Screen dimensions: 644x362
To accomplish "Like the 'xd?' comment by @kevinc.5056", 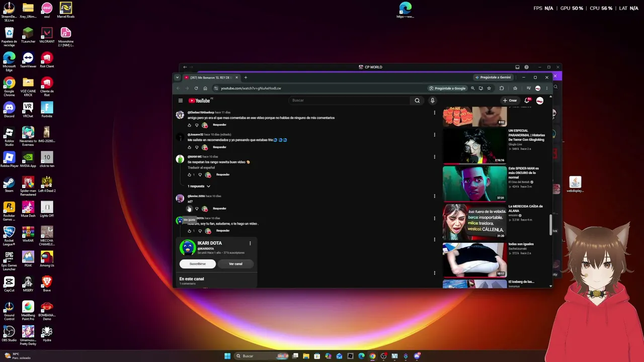I will click(x=189, y=209).
